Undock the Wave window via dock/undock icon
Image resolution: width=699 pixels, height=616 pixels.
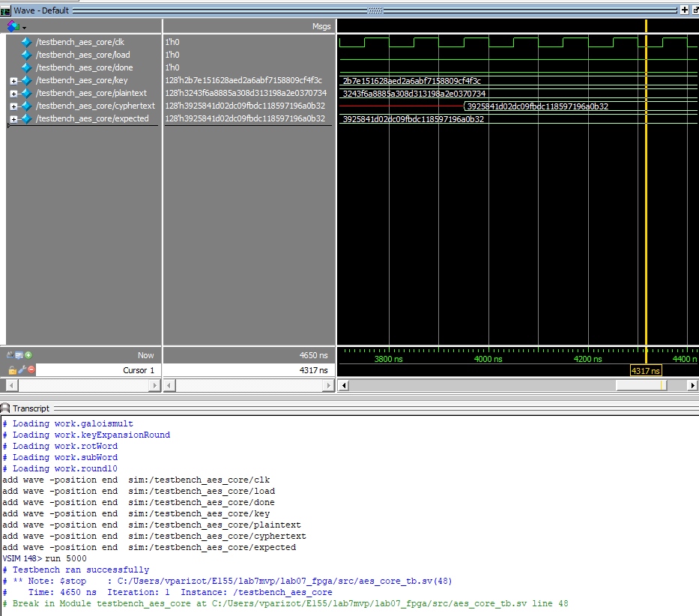695,10
